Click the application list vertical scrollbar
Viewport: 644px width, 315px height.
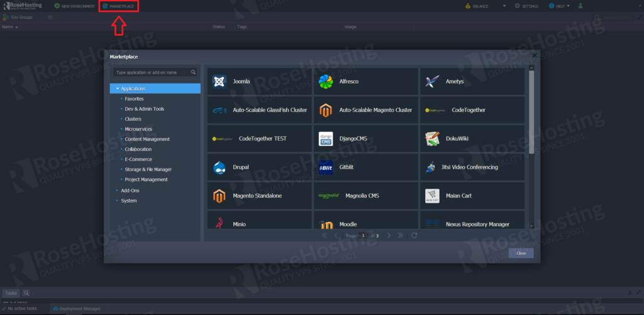tap(531, 112)
